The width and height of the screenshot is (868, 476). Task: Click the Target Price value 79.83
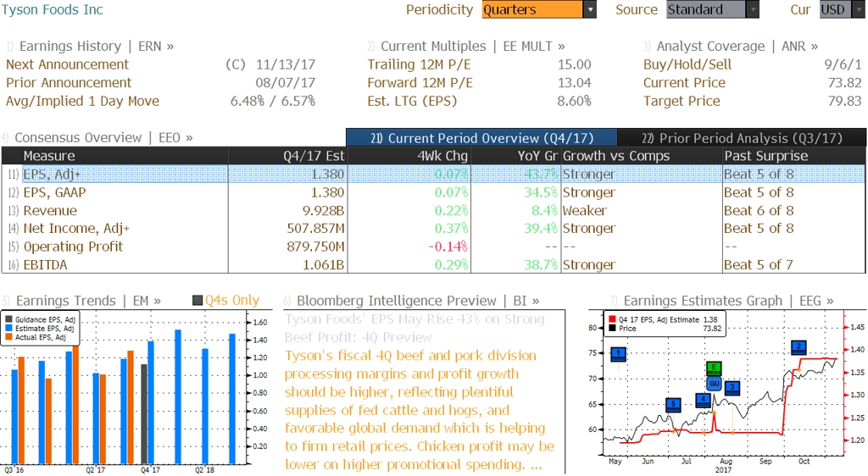845,101
